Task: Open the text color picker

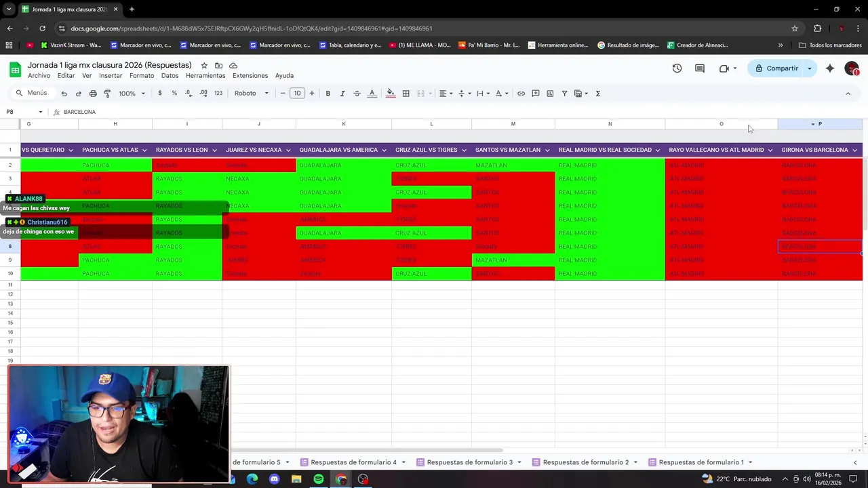Action: coord(372,94)
